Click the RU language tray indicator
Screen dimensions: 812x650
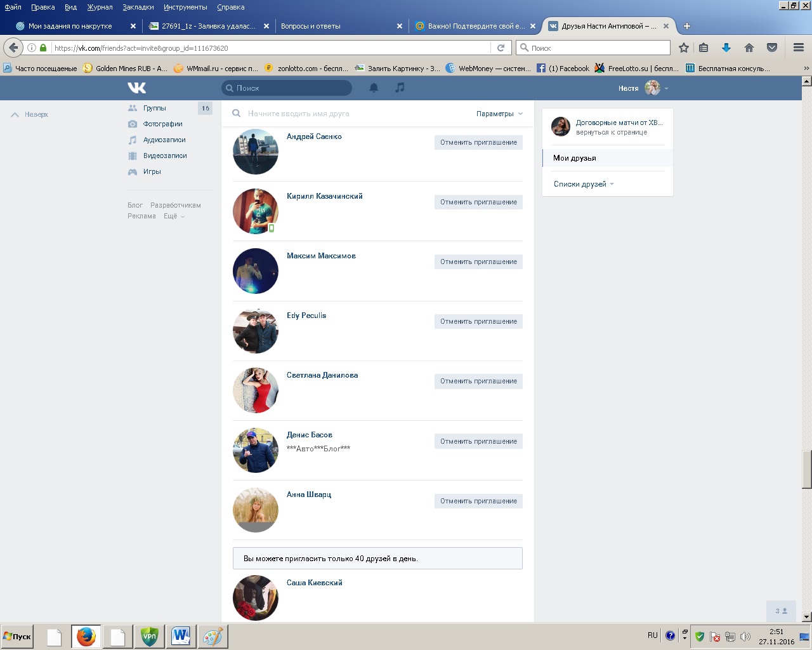point(653,635)
